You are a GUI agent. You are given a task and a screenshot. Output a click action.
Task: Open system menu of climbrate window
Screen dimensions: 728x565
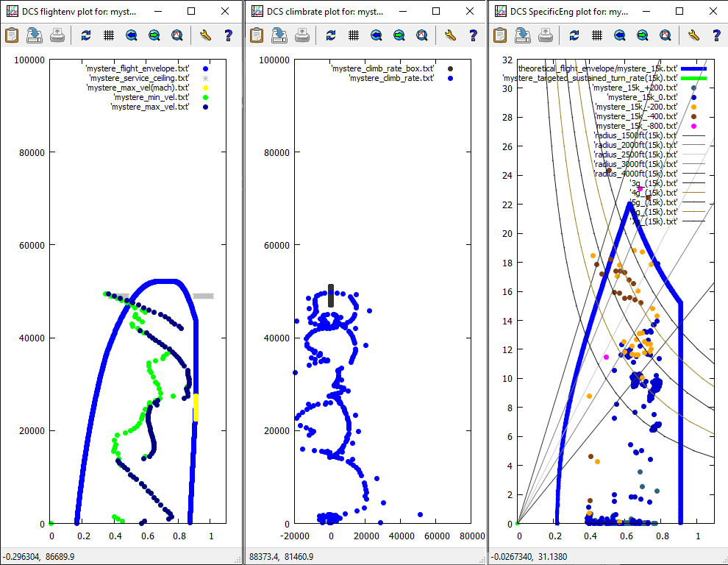click(257, 12)
